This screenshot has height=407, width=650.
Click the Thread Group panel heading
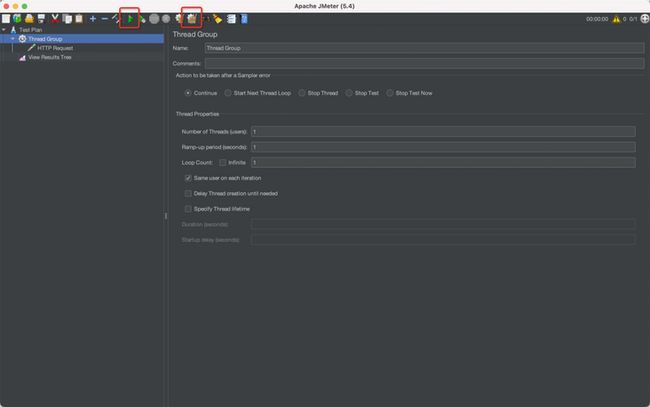pyautogui.click(x=195, y=34)
